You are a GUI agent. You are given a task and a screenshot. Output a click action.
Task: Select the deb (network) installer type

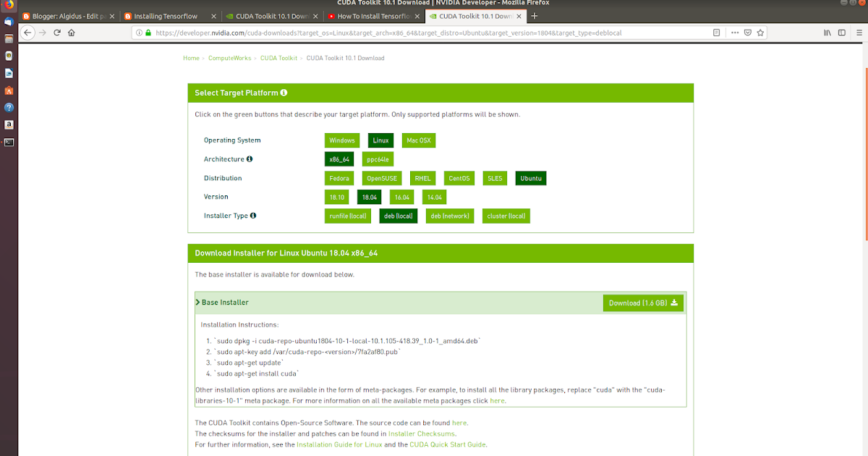450,216
